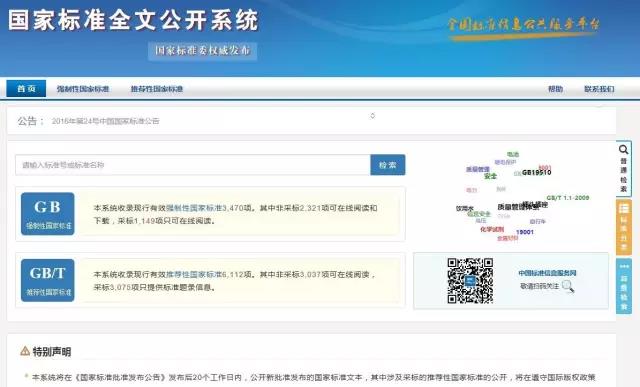Image resolution: width=640 pixels, height=387 pixels.
Task: Click the 化学试剂 word-cloud keyword
Action: click(492, 229)
